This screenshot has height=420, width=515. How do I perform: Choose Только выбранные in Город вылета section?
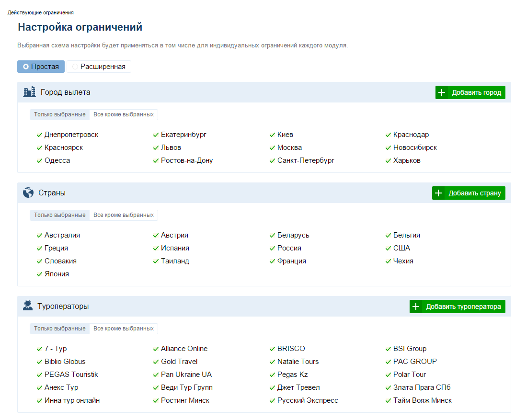[x=60, y=114]
